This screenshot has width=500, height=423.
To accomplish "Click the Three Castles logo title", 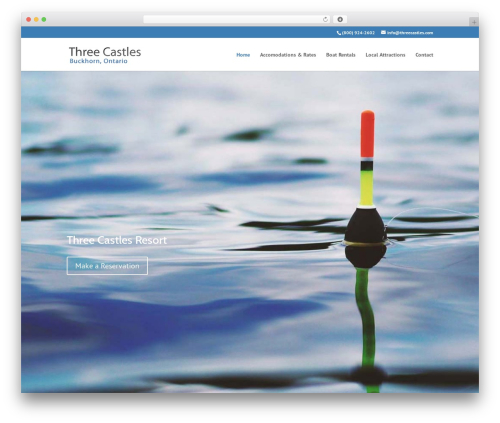I will (105, 52).
